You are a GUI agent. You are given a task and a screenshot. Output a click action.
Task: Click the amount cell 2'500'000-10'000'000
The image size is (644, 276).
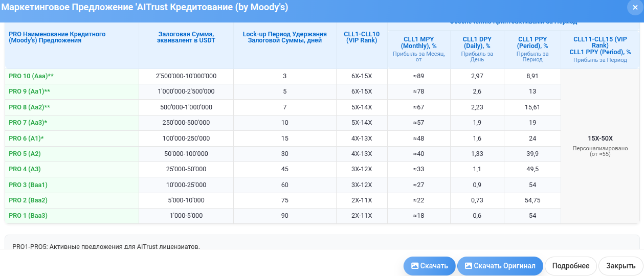pos(186,76)
